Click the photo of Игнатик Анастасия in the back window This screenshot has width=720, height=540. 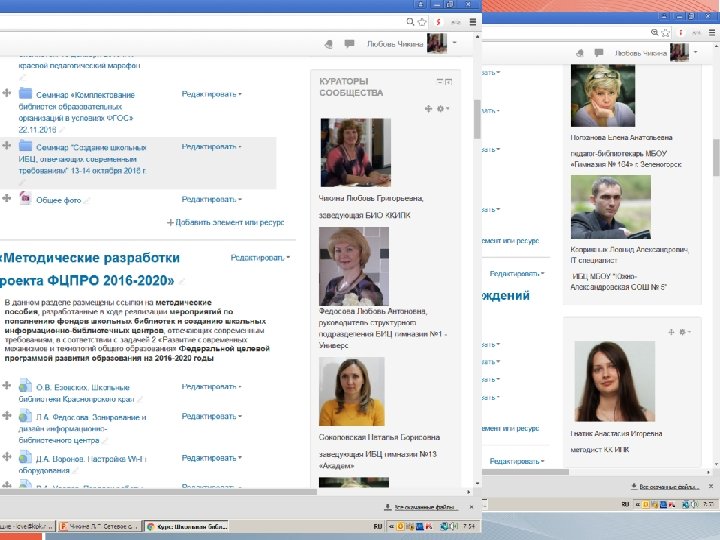[615, 382]
